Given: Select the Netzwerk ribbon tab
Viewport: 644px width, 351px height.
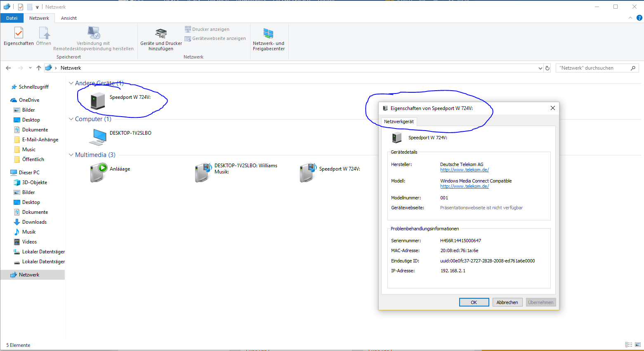Looking at the screenshot, I should [39, 18].
